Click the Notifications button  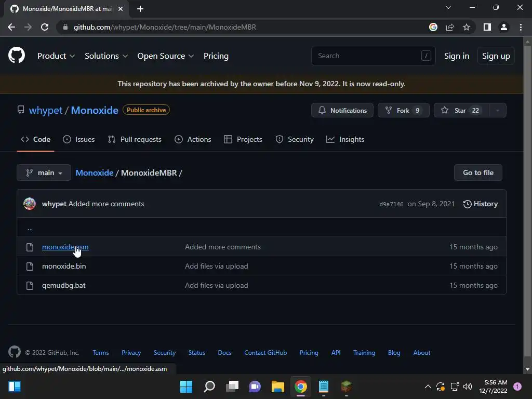(342, 110)
